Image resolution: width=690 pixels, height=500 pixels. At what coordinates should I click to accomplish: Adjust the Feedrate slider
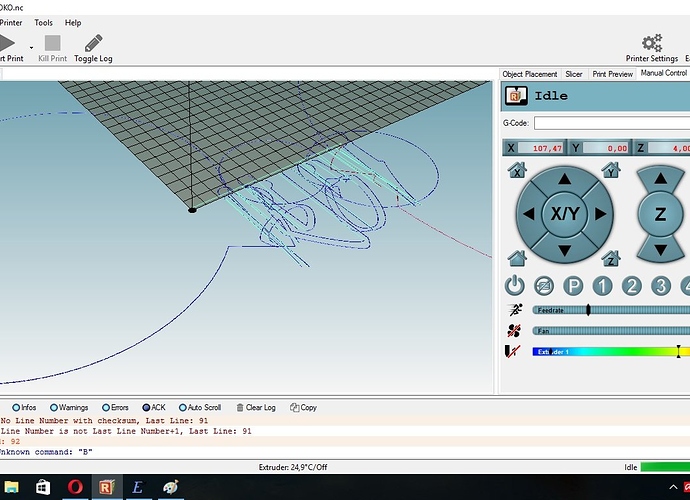[x=611, y=310]
